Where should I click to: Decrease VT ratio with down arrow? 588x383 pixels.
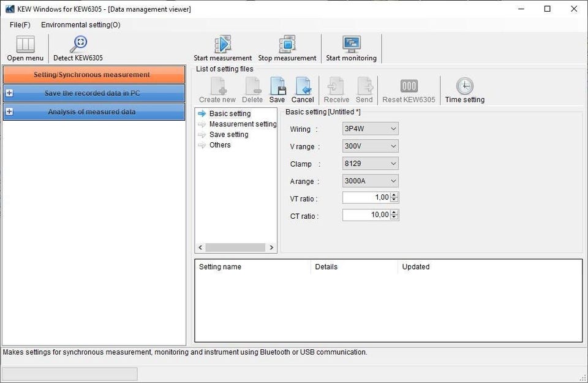pos(394,200)
